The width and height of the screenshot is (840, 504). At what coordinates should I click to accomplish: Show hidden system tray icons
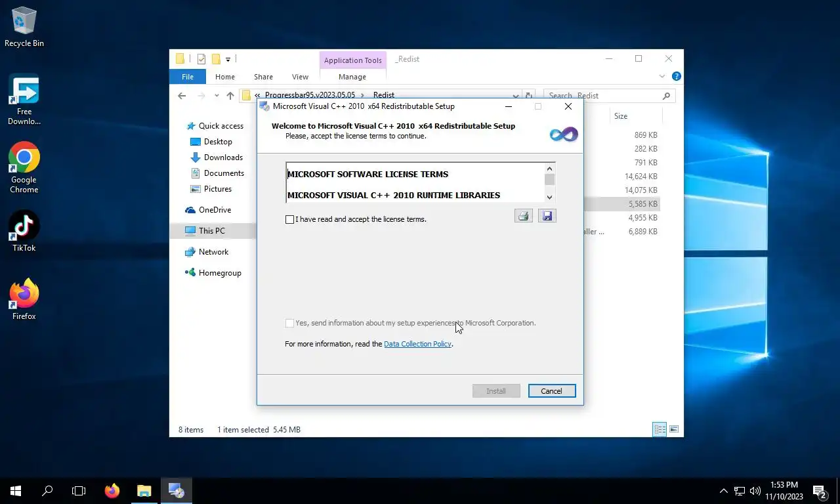(x=724, y=491)
